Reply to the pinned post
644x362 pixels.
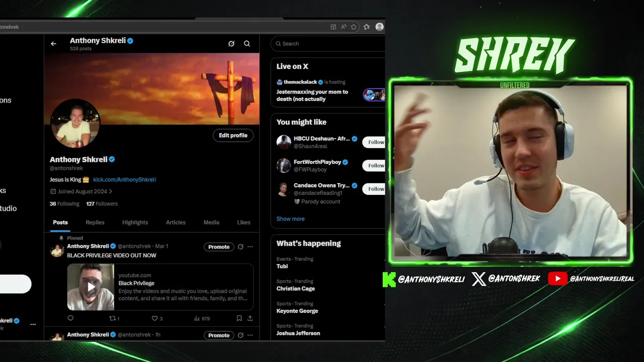70,318
